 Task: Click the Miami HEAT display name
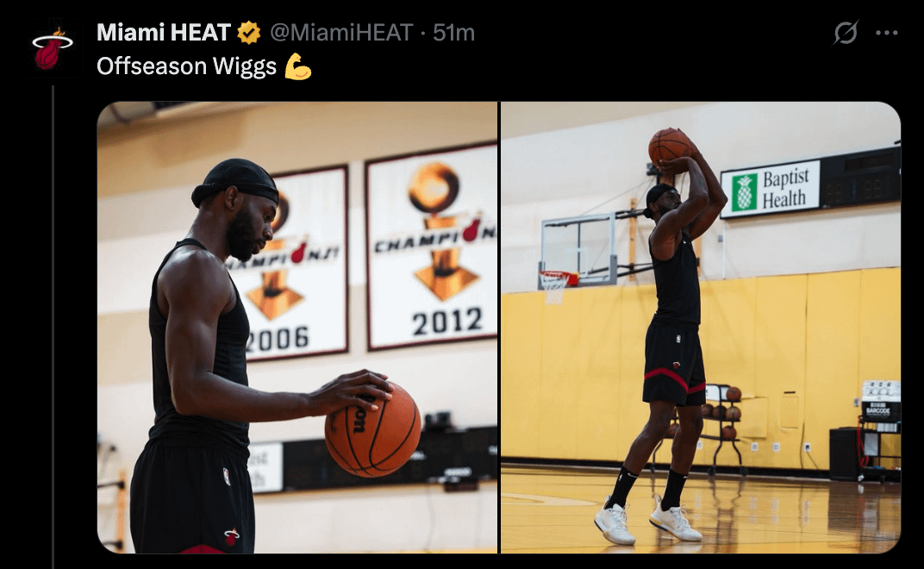coord(163,33)
